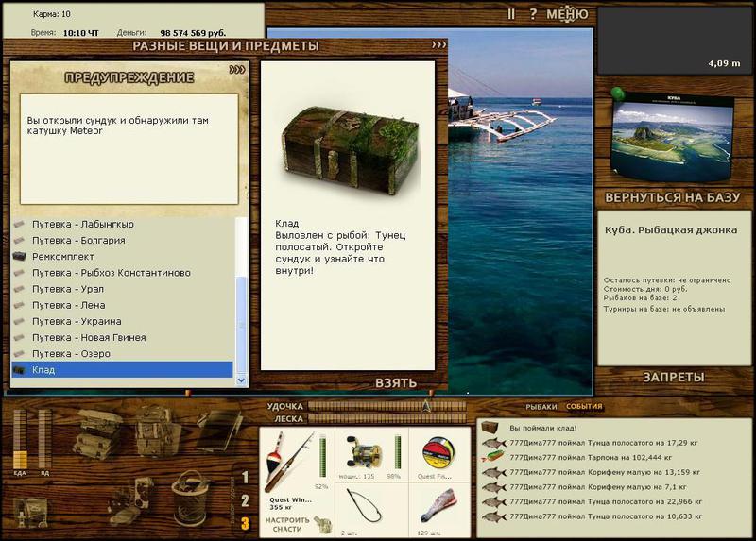Screen dimensions: 756x541
Task: Close the ПРЕДУПРЕЖДЕНИЕ warning with the arrows
Action: click(237, 70)
